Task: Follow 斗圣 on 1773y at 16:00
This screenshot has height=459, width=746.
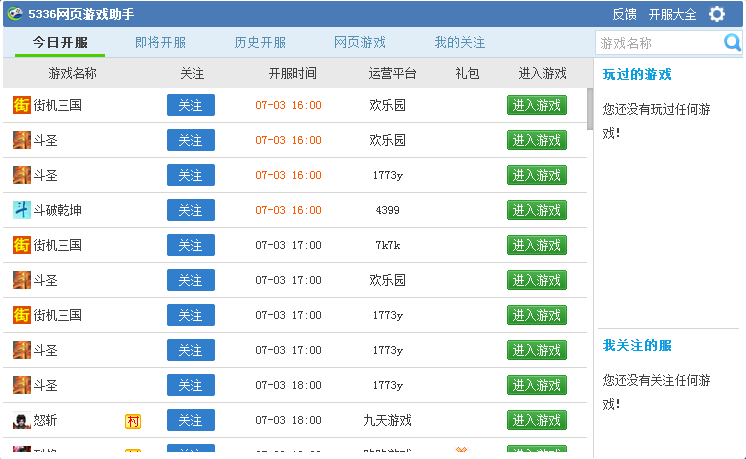Action: pyautogui.click(x=191, y=175)
